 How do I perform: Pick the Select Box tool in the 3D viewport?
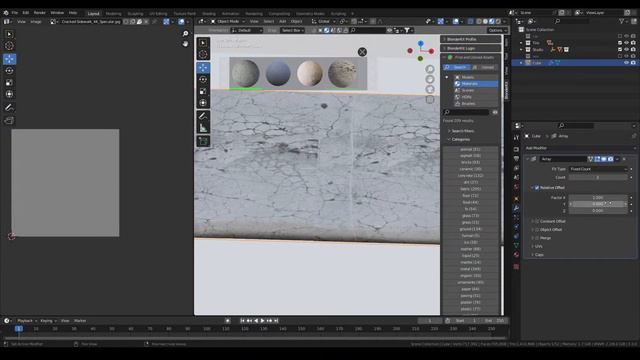[203, 42]
